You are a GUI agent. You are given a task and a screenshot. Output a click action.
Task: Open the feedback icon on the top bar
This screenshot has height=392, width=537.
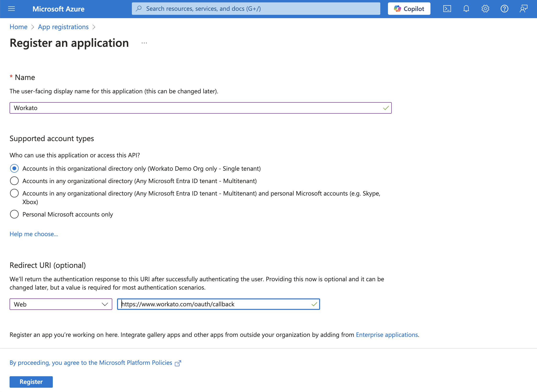523,9
